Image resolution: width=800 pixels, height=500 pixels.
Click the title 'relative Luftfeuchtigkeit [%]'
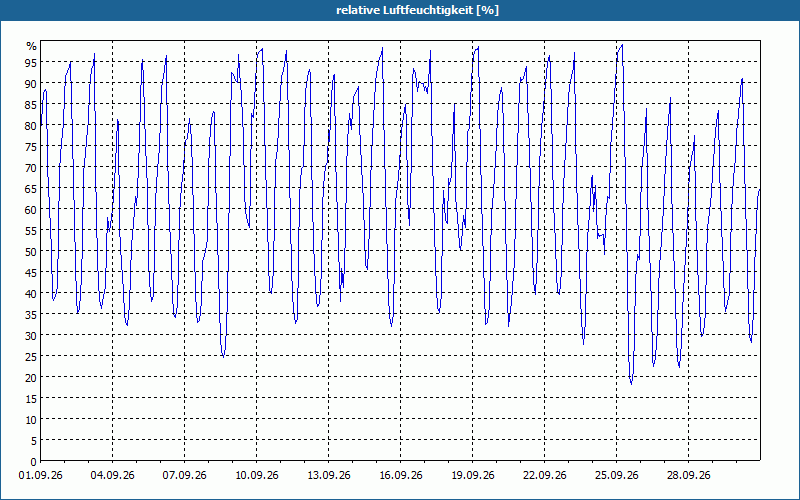pyautogui.click(x=417, y=10)
